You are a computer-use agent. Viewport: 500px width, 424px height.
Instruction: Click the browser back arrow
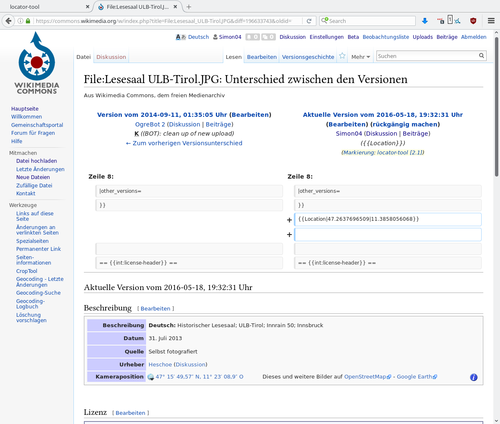pyautogui.click(x=8, y=21)
